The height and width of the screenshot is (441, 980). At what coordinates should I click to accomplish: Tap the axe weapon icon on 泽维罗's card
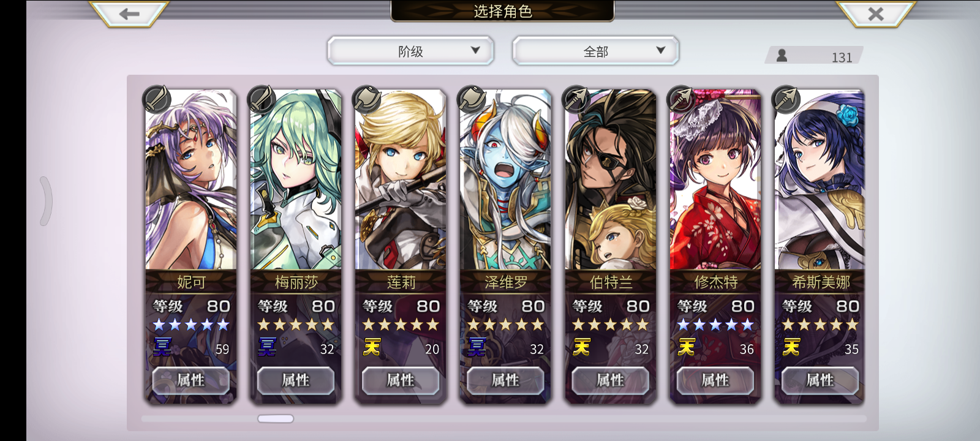pyautogui.click(x=471, y=99)
